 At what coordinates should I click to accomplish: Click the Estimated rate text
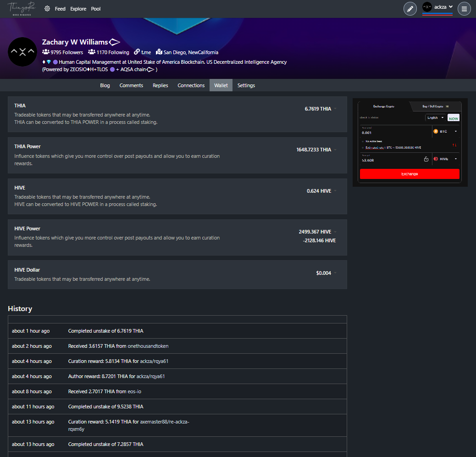[x=393, y=148]
